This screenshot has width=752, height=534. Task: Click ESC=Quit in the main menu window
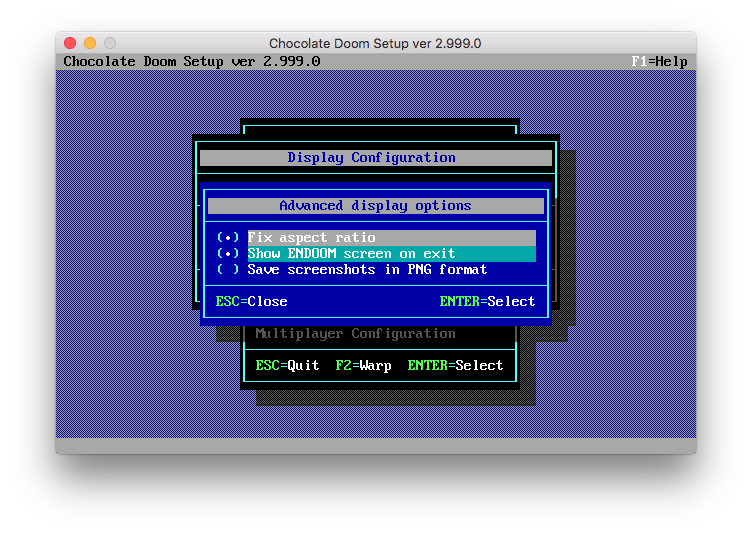pos(287,366)
